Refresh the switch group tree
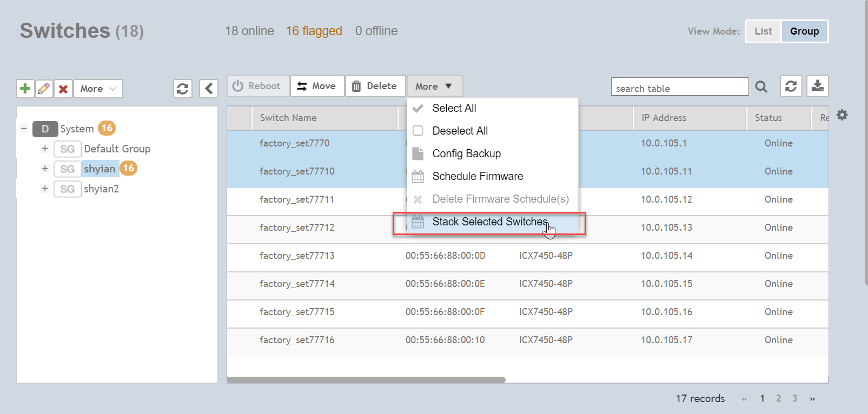 point(183,89)
